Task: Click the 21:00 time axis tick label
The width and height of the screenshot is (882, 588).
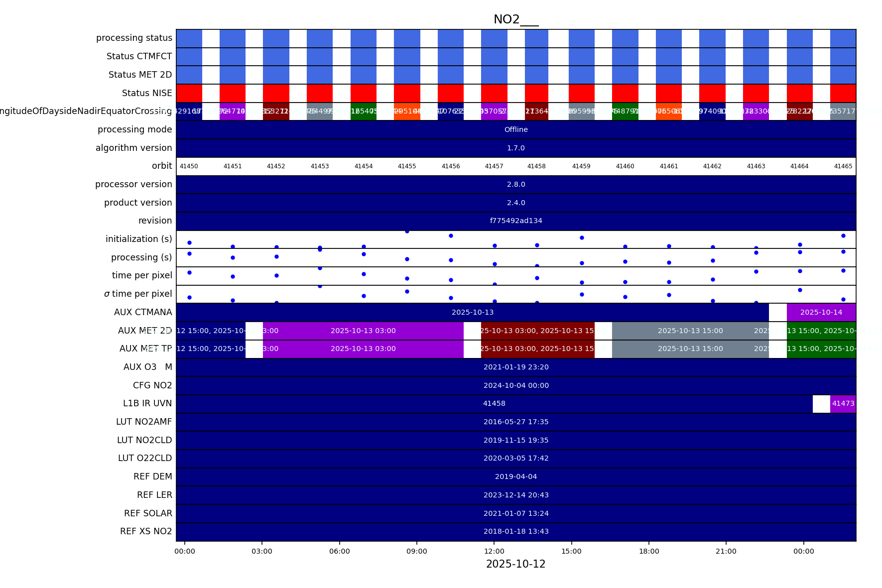Action: coord(726,551)
